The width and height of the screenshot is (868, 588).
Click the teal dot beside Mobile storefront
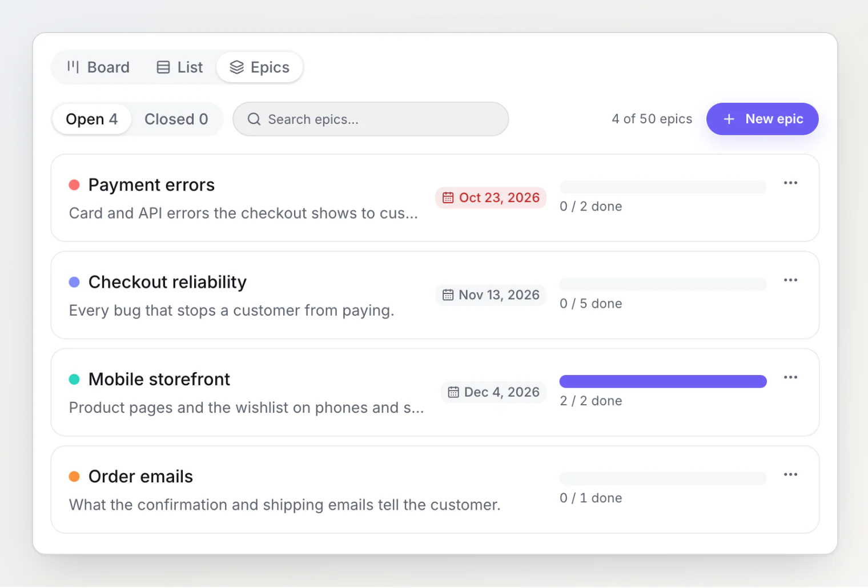click(x=74, y=379)
